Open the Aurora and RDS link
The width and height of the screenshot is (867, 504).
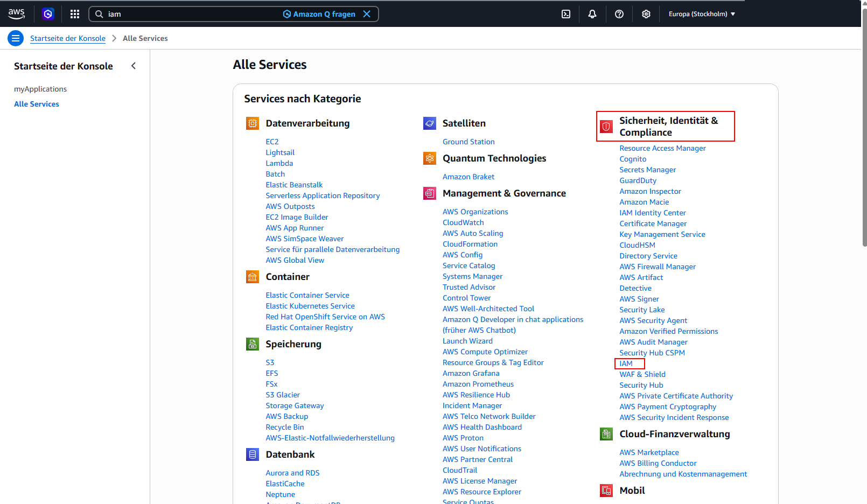tap(292, 473)
